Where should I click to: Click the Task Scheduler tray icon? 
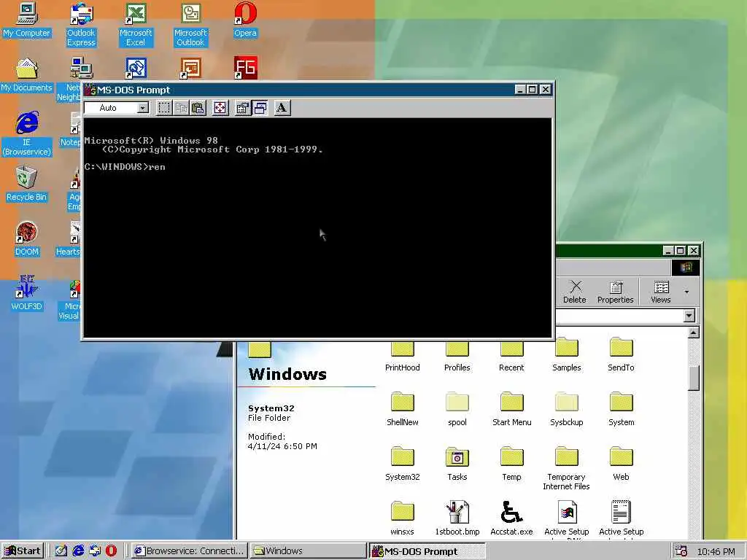coord(681,551)
